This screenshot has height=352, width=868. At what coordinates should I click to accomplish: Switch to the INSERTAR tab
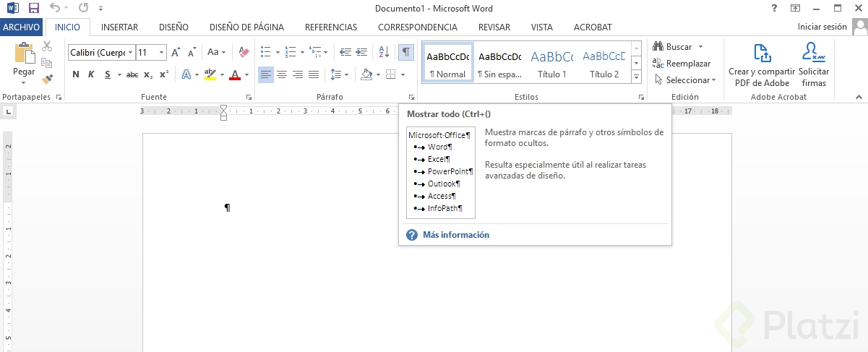click(x=120, y=27)
